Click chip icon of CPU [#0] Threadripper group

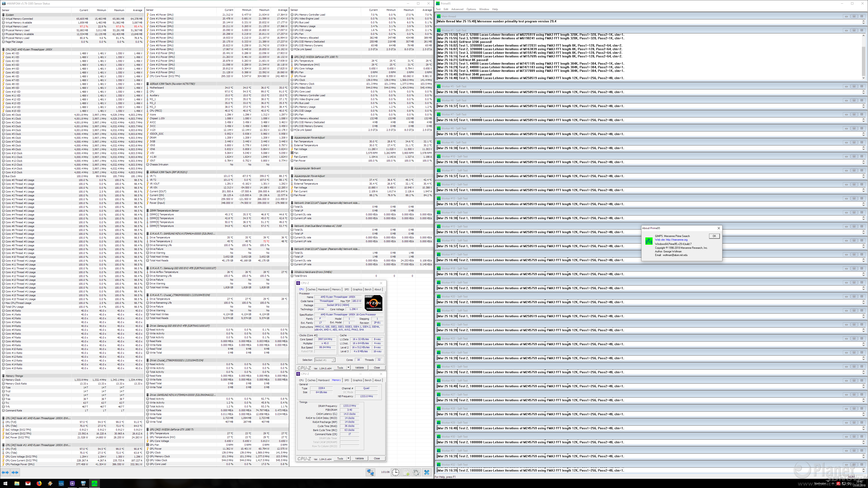point(3,49)
